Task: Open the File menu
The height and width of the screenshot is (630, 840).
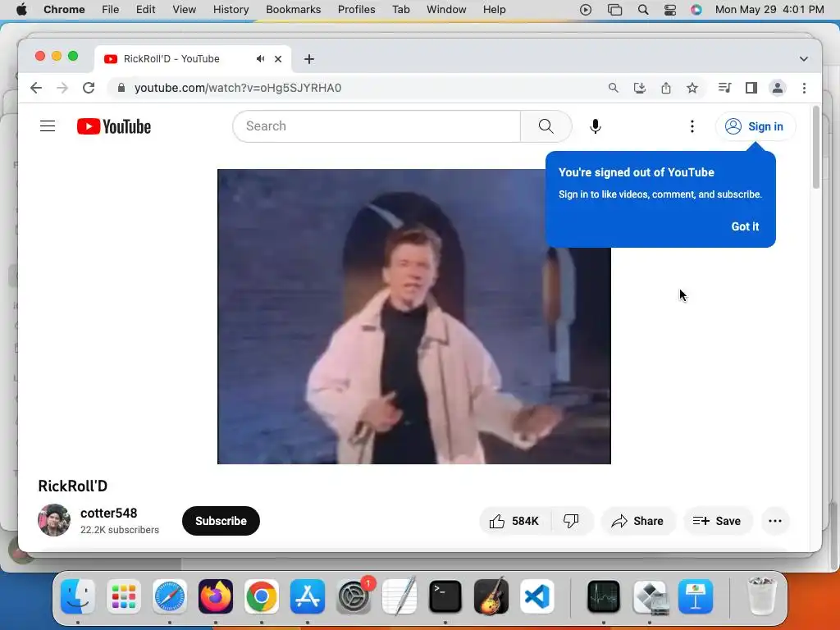Action: [x=111, y=10]
